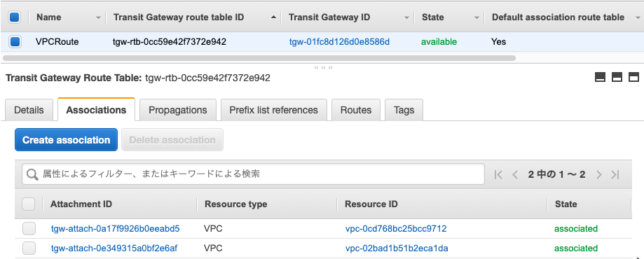Go to previous page of associations
Screen dimensions: 644x259
(x=514, y=174)
